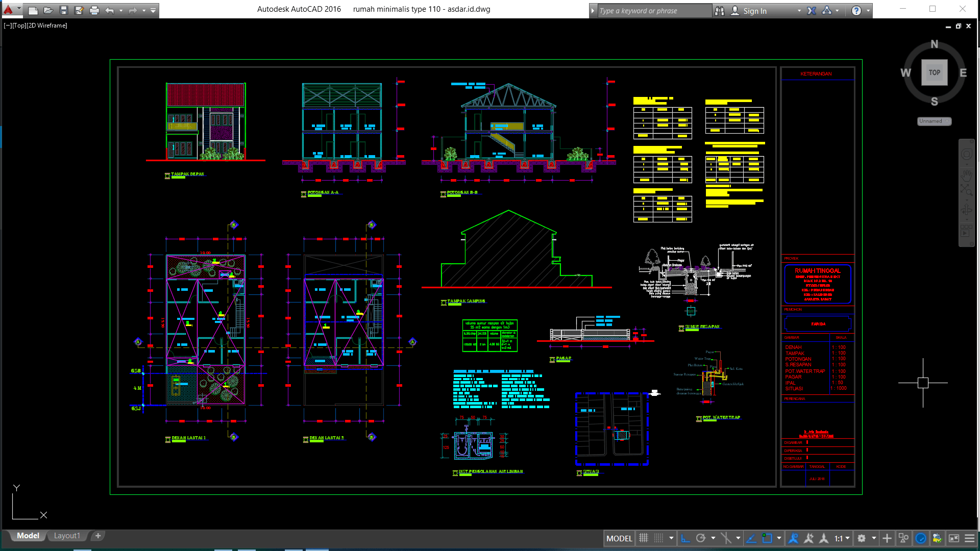The width and height of the screenshot is (980, 551).
Task: Click the Model tab at bottom
Action: pyautogui.click(x=28, y=535)
